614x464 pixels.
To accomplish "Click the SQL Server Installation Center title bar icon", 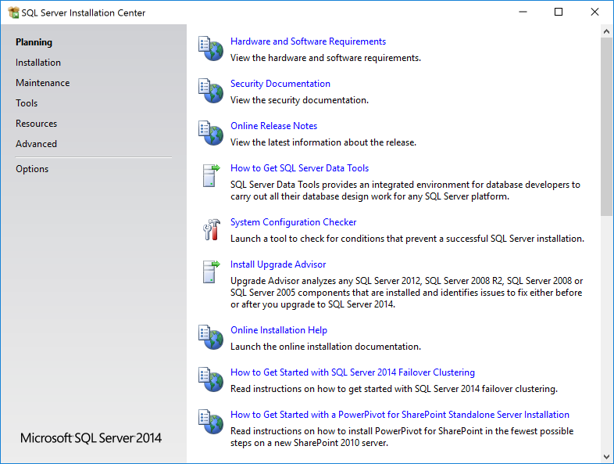I will (x=13, y=13).
